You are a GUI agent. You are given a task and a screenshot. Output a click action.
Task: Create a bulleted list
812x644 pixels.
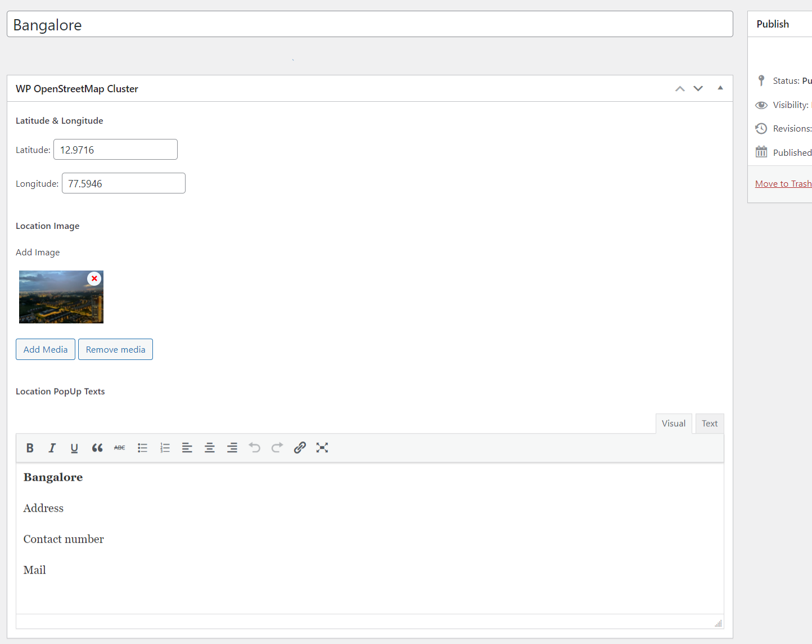coord(142,448)
